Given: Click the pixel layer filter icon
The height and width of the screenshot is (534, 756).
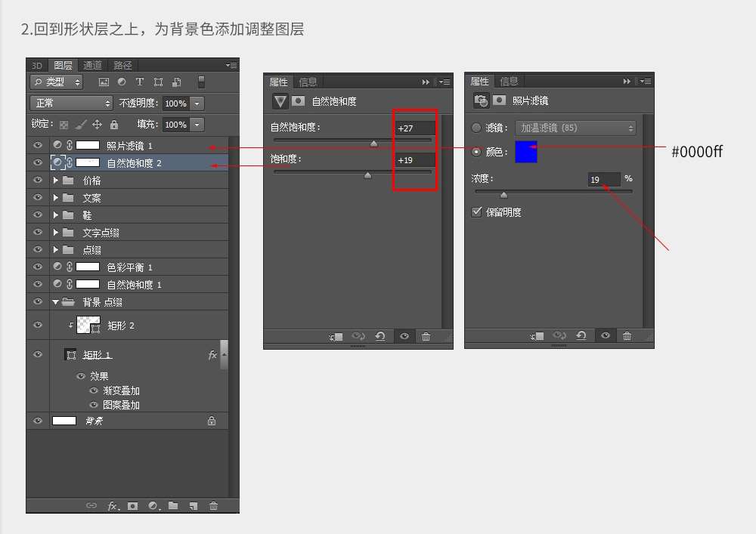Looking at the screenshot, I should pyautogui.click(x=104, y=82).
